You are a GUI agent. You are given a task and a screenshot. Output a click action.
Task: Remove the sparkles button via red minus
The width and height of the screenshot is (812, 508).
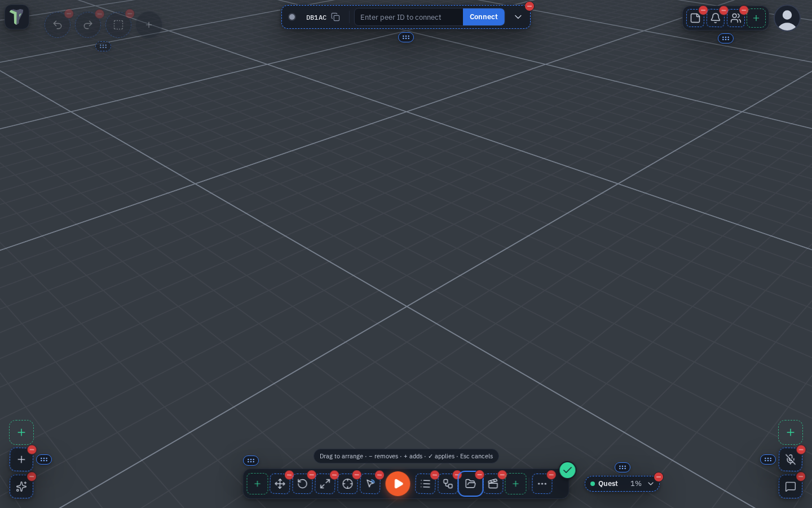pyautogui.click(x=32, y=477)
